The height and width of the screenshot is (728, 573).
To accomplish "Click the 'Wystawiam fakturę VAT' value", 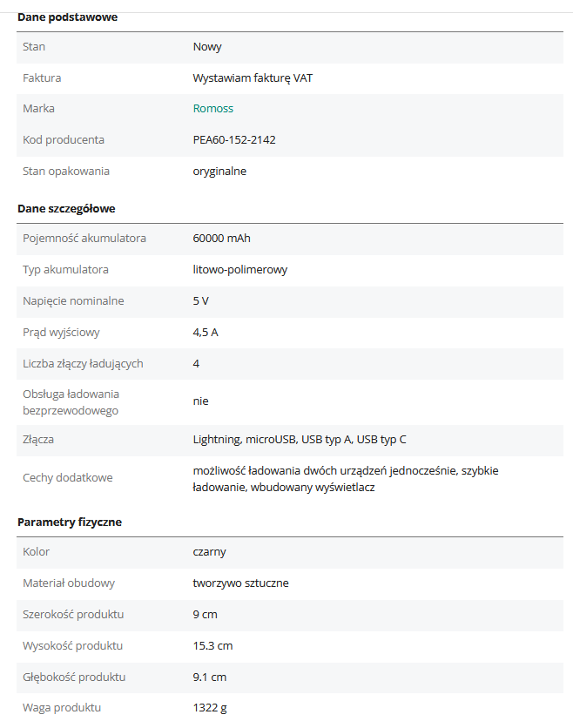I will tap(253, 78).
